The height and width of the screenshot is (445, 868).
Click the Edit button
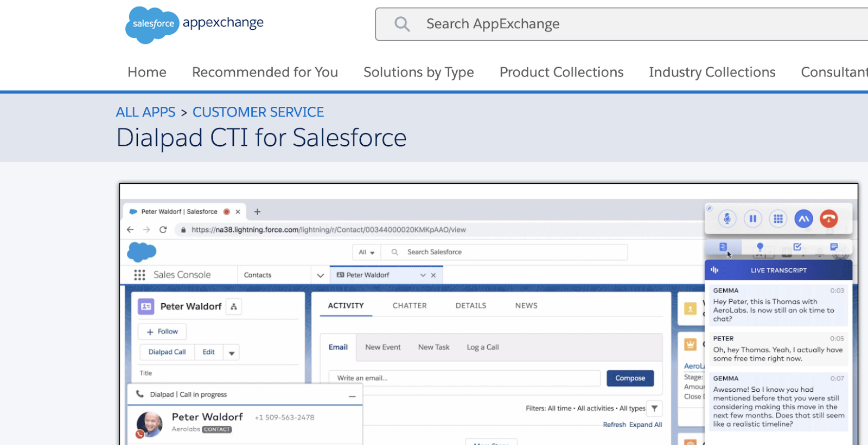point(209,352)
